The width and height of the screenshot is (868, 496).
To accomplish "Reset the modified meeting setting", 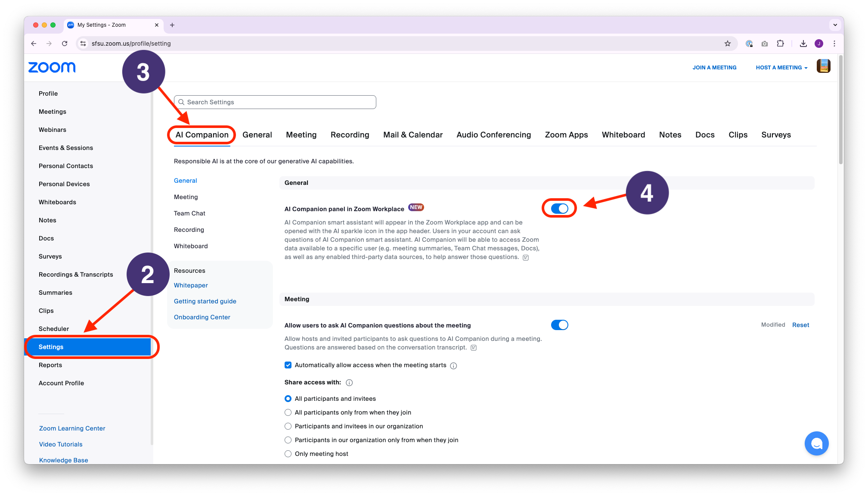I will pos(801,325).
